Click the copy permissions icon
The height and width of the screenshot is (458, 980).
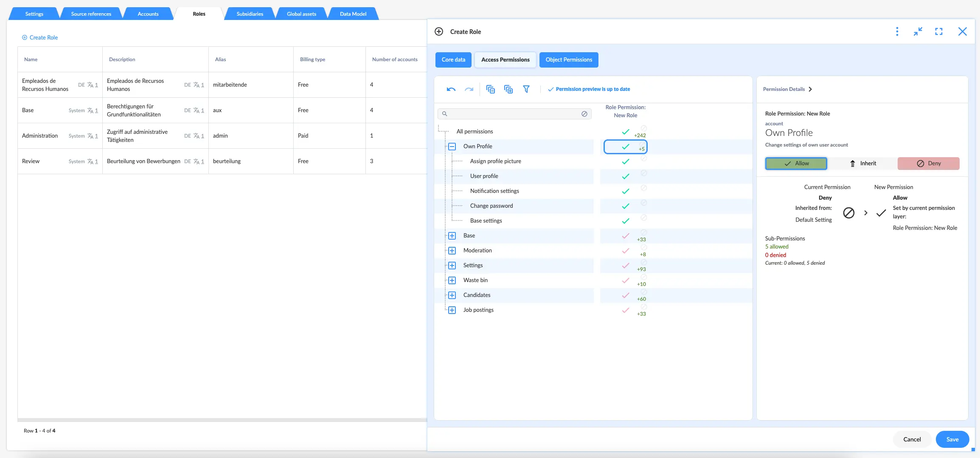tap(490, 89)
